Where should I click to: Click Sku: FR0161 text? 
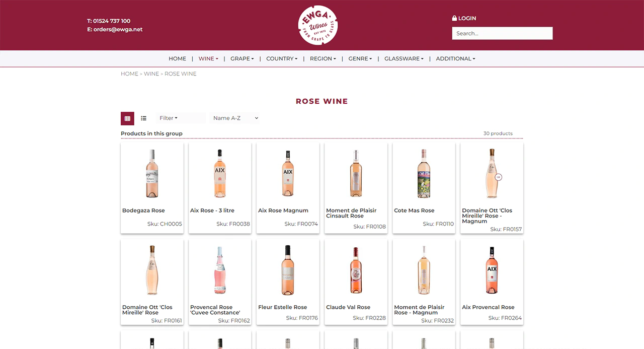(x=167, y=320)
